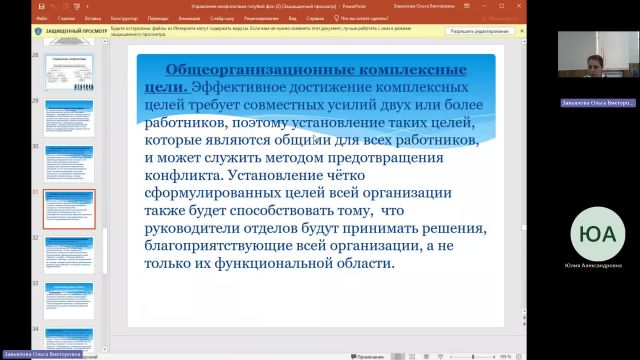Switch to the Справка ribbon tab
This screenshot has width=640, height=360.
click(315, 18)
